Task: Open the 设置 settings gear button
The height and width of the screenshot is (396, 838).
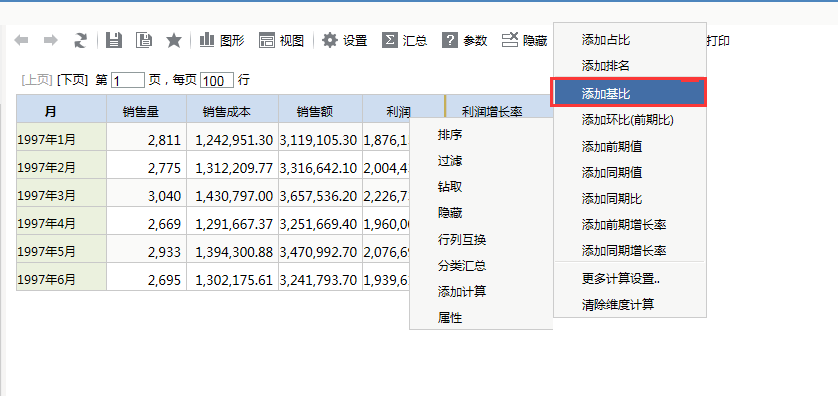Action: coord(345,41)
